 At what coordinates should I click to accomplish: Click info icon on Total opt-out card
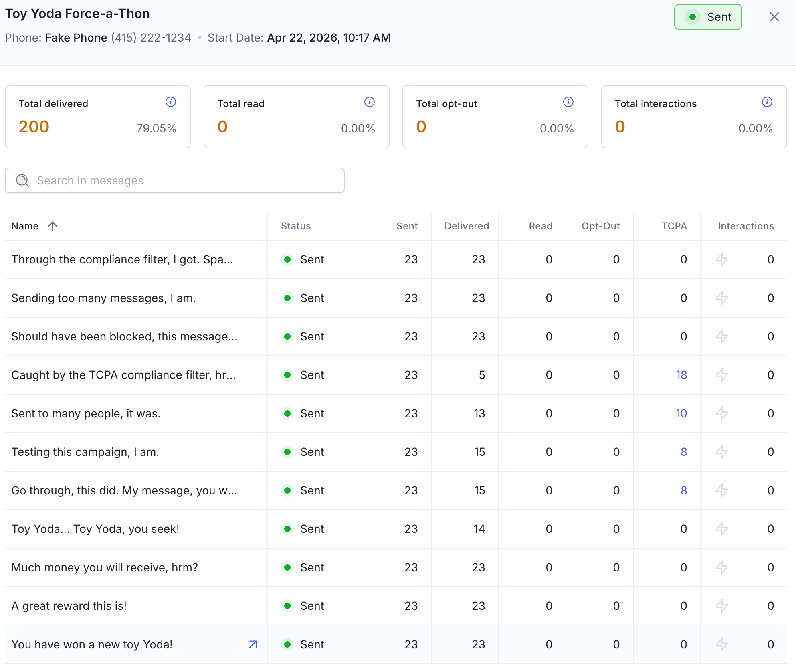point(568,102)
